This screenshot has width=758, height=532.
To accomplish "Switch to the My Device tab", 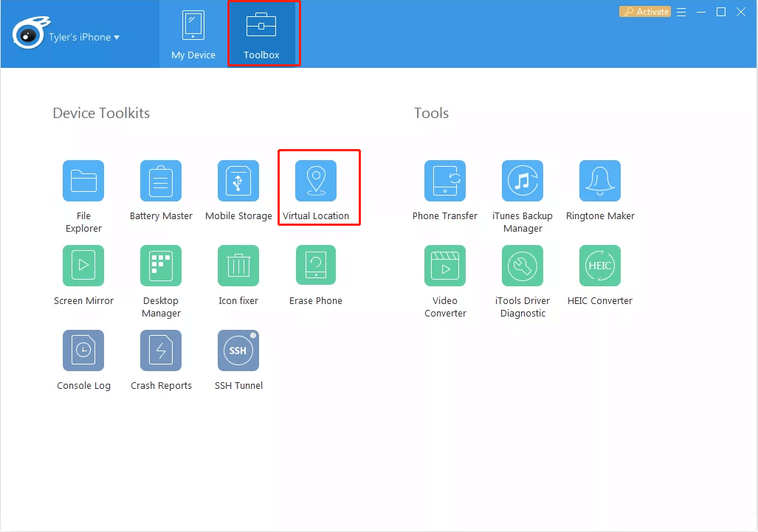I will [x=193, y=33].
